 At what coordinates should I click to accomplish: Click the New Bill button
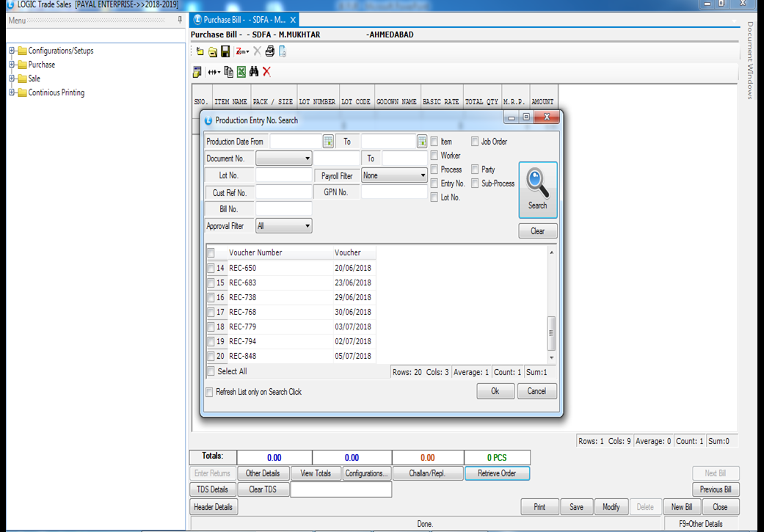[682, 507]
